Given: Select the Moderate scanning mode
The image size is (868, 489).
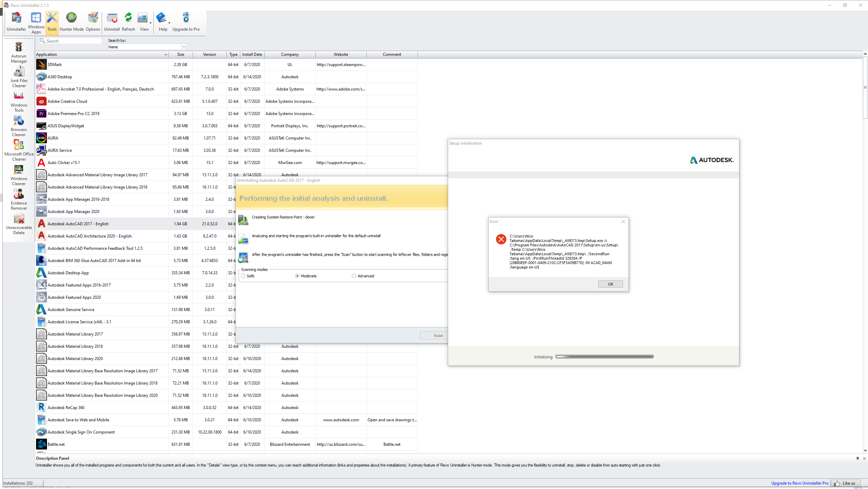Looking at the screenshot, I should coord(297,276).
